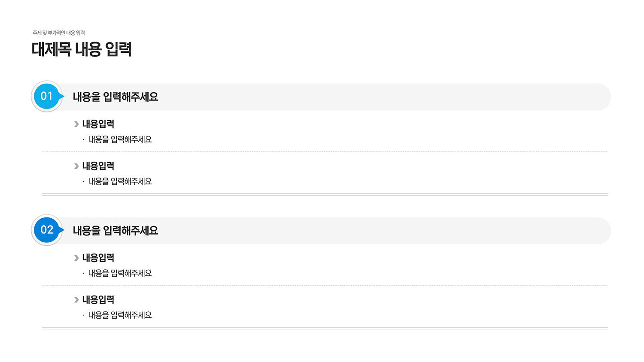Select the second chevron arrow under section 02
The image size is (644, 362).
click(76, 300)
